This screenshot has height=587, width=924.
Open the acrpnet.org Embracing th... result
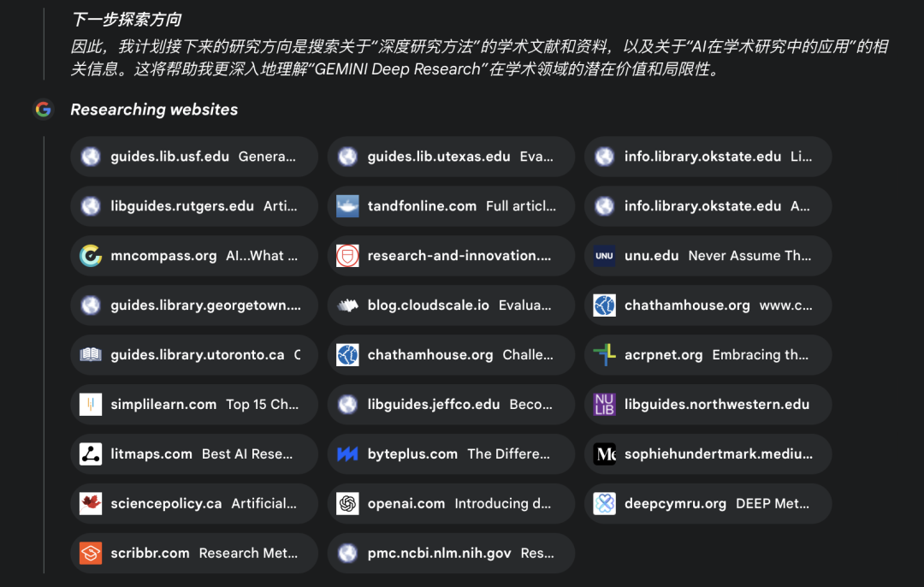(708, 354)
